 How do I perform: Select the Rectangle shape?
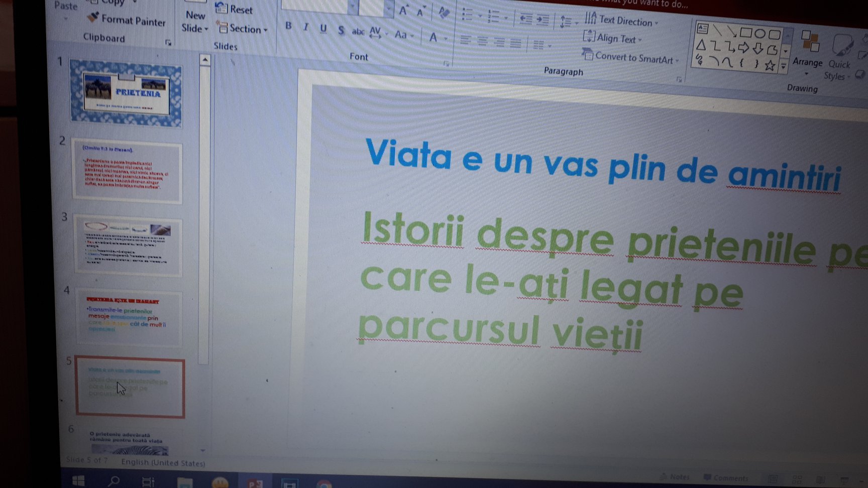(x=746, y=33)
